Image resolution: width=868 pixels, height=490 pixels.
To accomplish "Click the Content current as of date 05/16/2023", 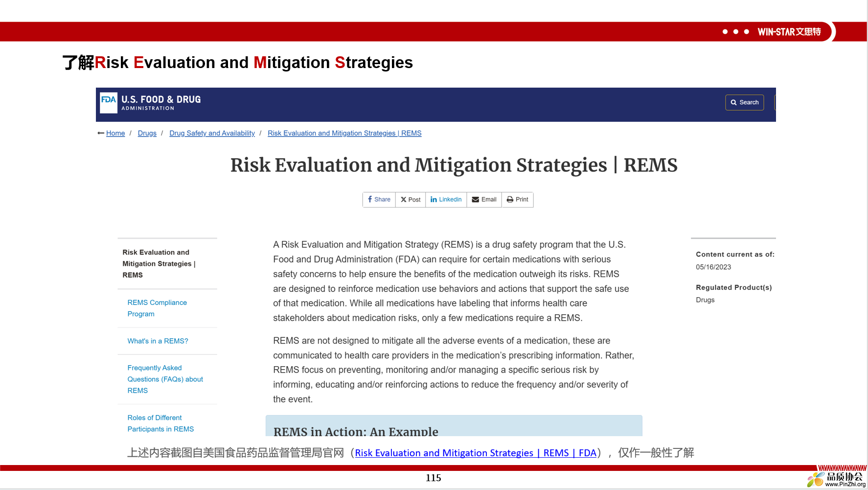I will [x=713, y=267].
